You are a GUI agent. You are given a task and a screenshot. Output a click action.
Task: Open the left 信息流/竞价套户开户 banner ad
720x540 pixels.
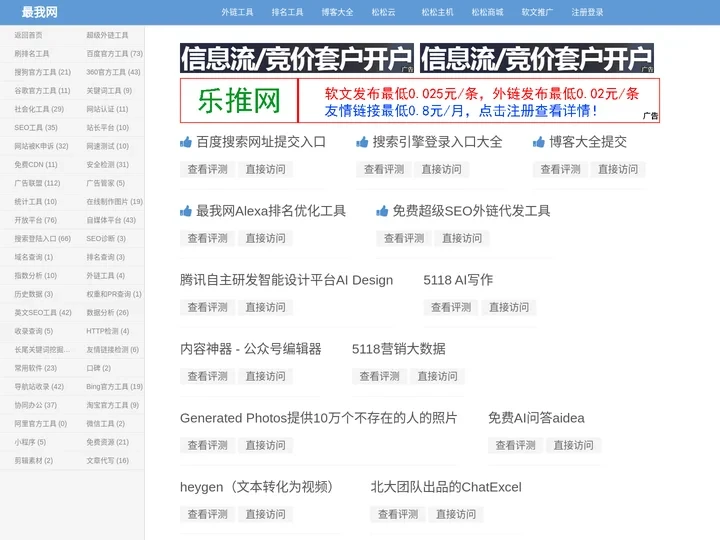[x=297, y=58]
